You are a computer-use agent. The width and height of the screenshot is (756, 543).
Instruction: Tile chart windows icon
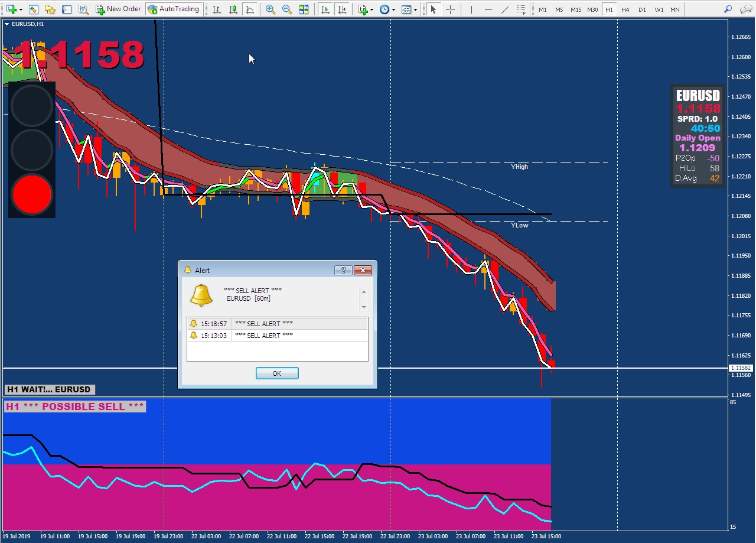coord(304,9)
